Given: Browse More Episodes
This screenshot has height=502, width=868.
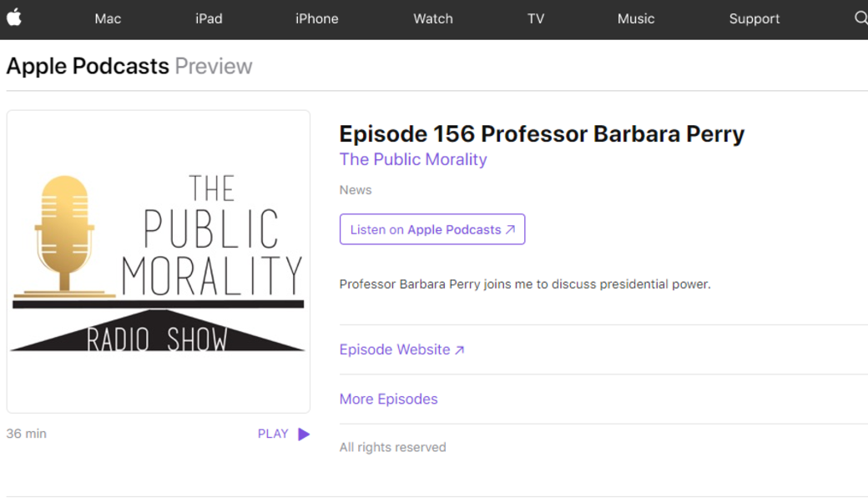Looking at the screenshot, I should [x=388, y=399].
